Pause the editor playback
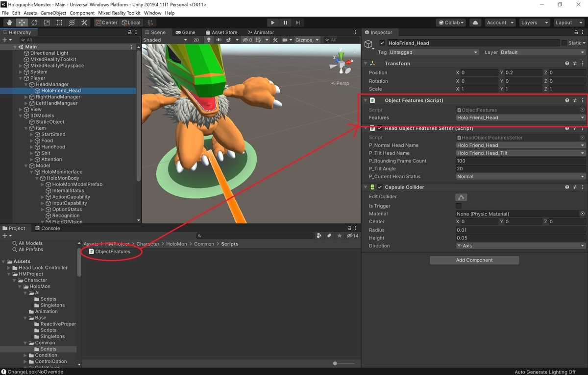This screenshot has width=588, height=375. [285, 23]
